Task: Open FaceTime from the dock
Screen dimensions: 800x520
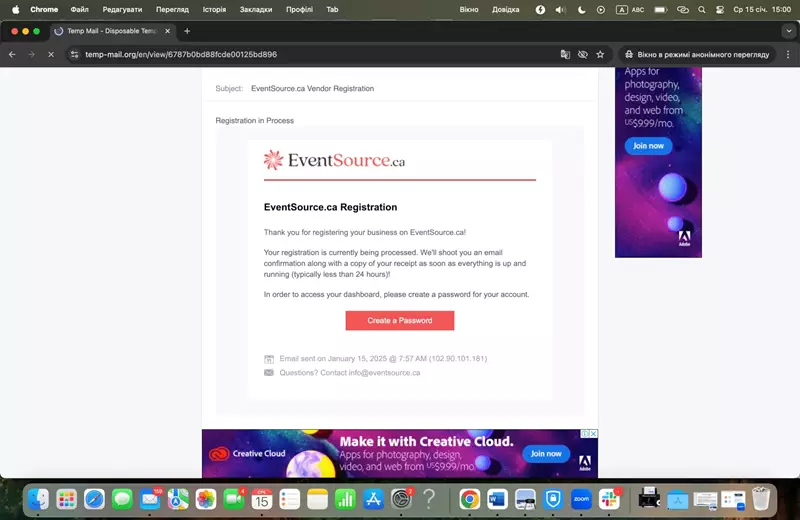Action: [234, 499]
